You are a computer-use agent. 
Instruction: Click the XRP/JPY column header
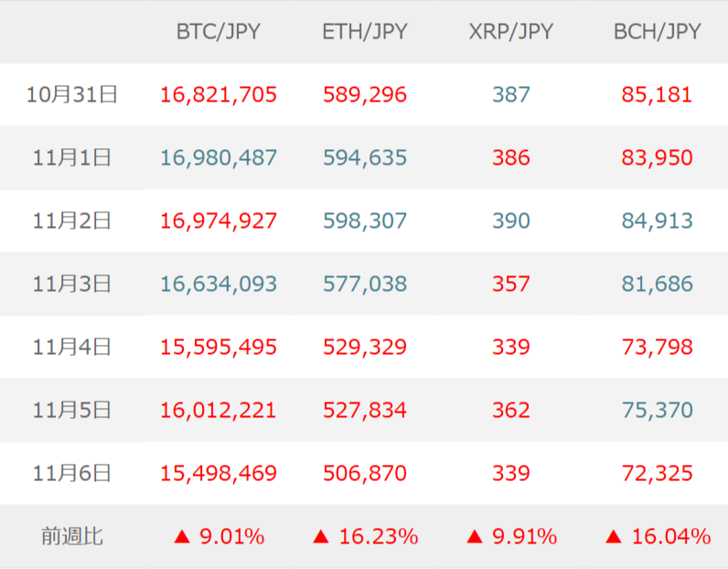pyautogui.click(x=511, y=32)
